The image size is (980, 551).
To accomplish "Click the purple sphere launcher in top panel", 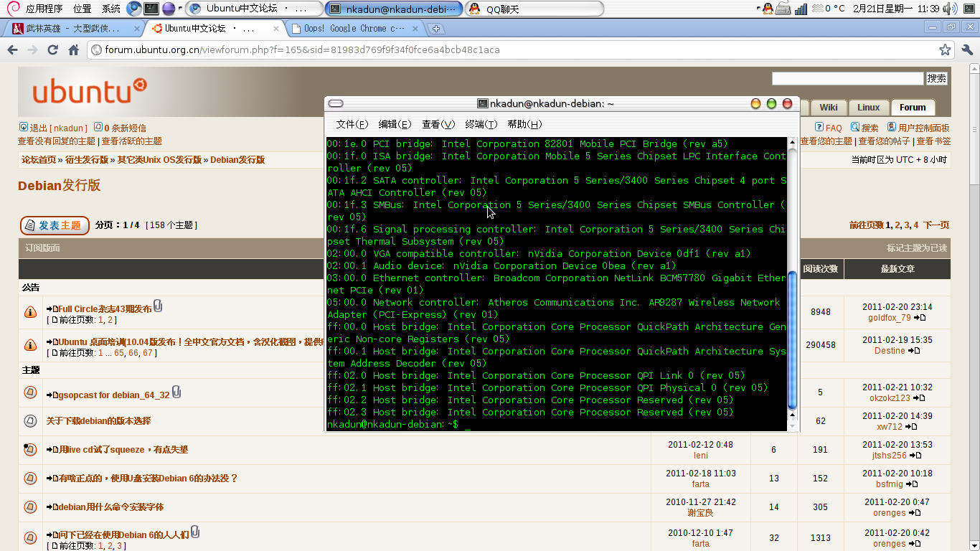I will (x=169, y=9).
